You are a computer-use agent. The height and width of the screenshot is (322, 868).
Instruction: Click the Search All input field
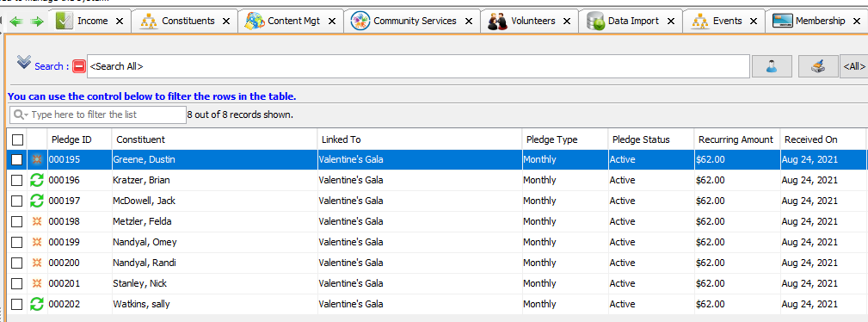pos(418,66)
